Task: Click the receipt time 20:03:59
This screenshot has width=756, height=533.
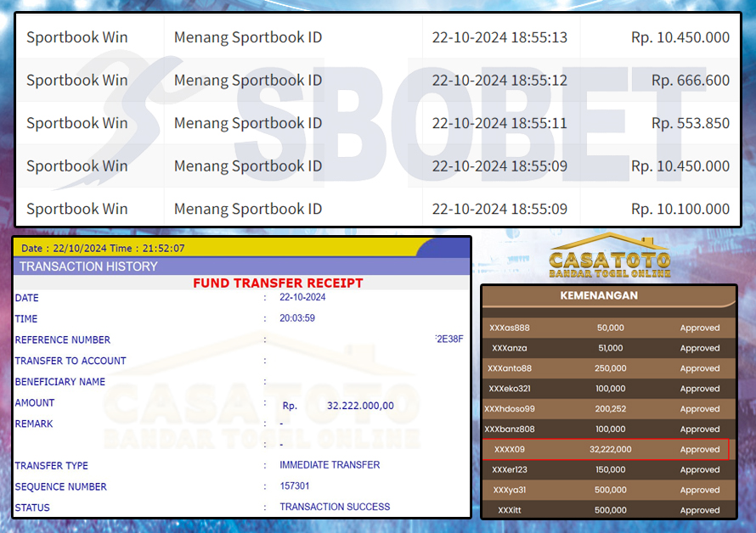Action: click(297, 318)
